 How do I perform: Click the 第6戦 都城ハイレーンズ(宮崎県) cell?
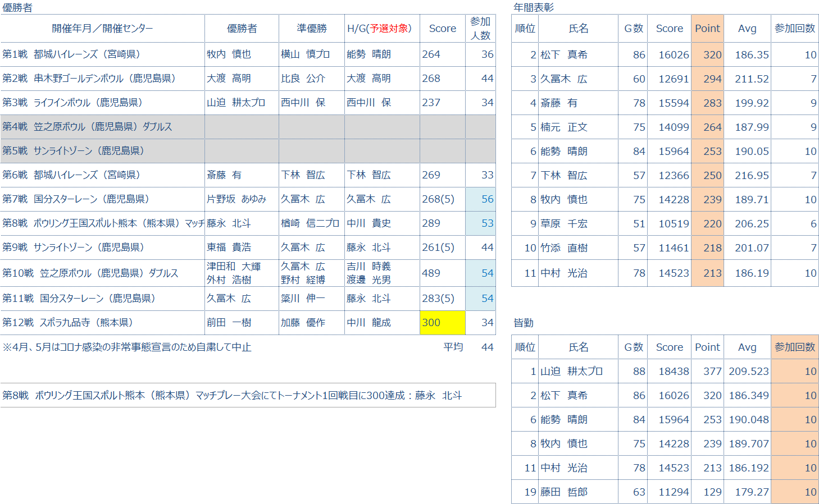click(x=102, y=175)
